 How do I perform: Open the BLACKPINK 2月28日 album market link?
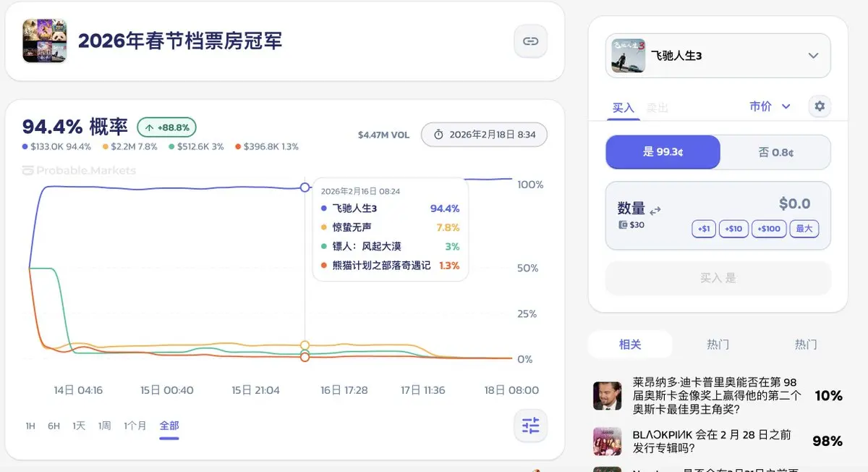[712, 441]
